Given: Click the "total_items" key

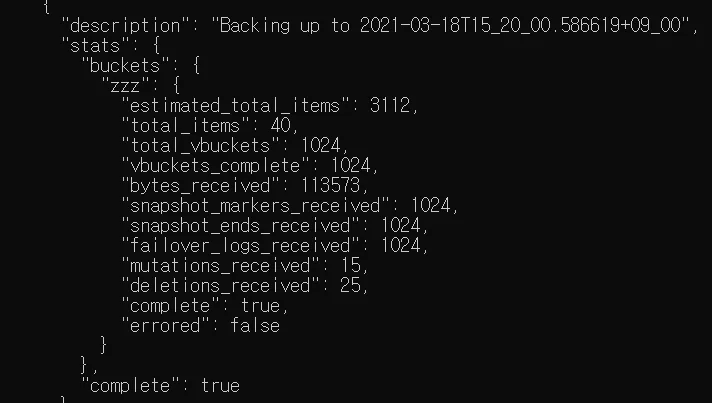Looking at the screenshot, I should pos(185,126).
